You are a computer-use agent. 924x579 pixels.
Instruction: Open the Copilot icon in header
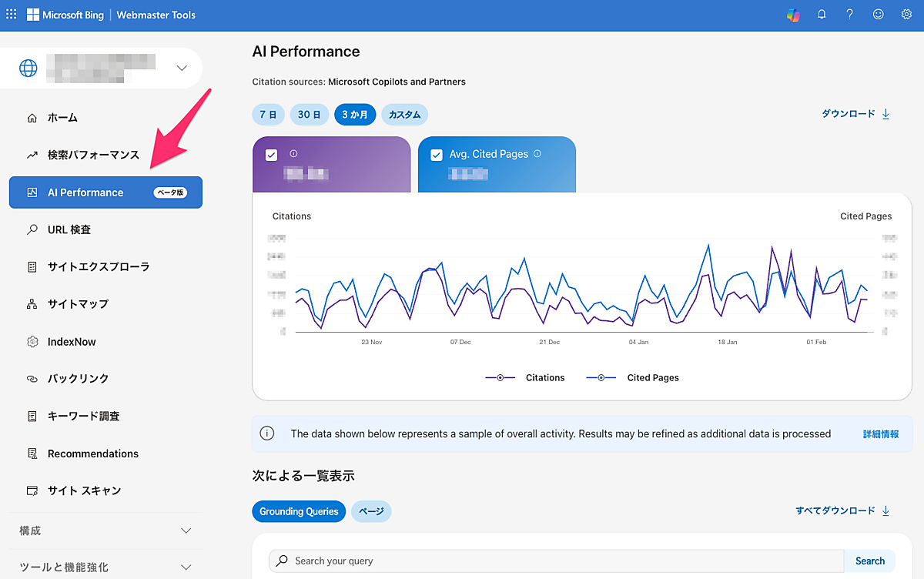[793, 15]
